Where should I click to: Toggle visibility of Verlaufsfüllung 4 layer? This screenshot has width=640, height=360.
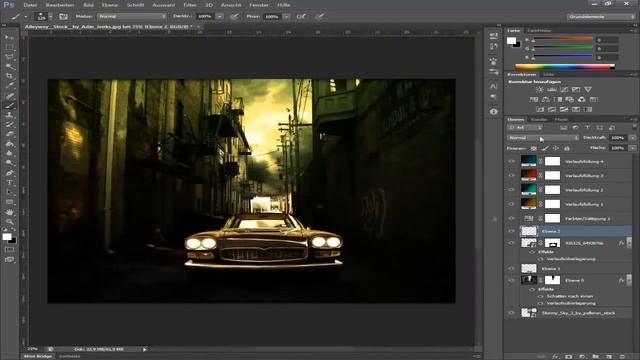(511, 162)
